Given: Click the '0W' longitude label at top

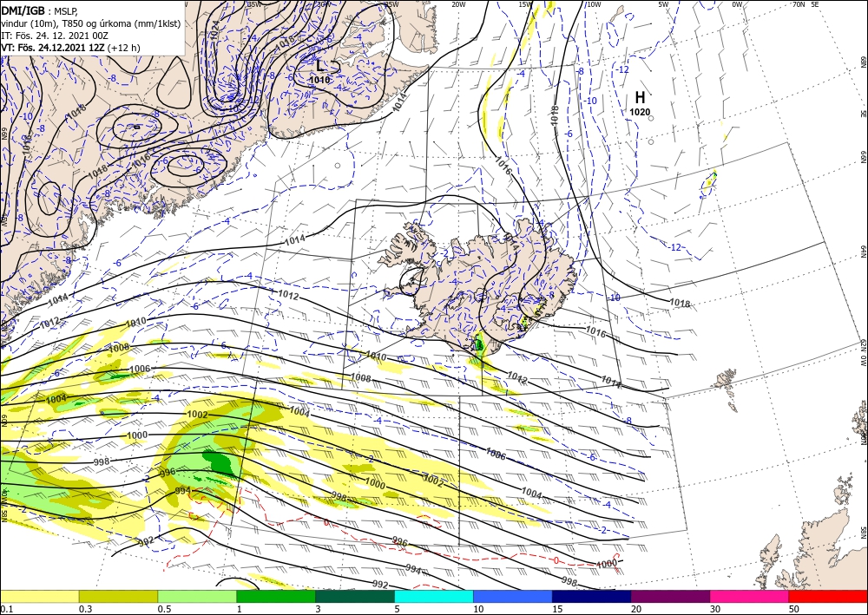Looking at the screenshot, I should coord(737,4).
